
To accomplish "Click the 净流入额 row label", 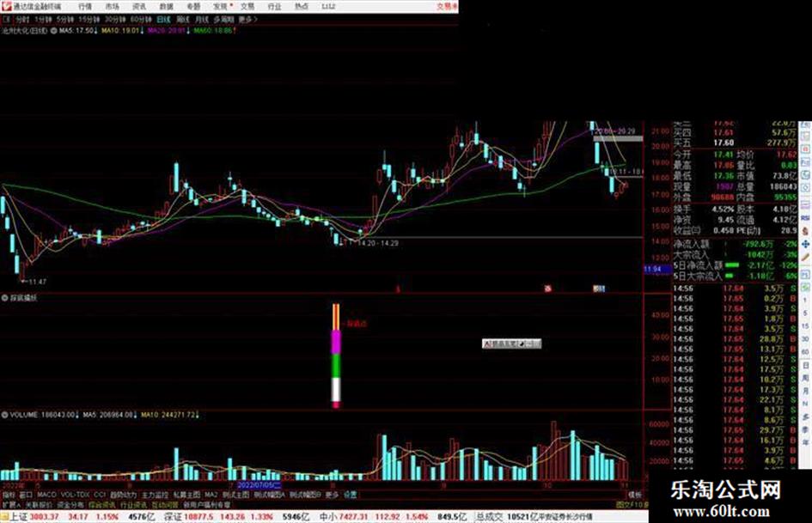I will (x=692, y=243).
